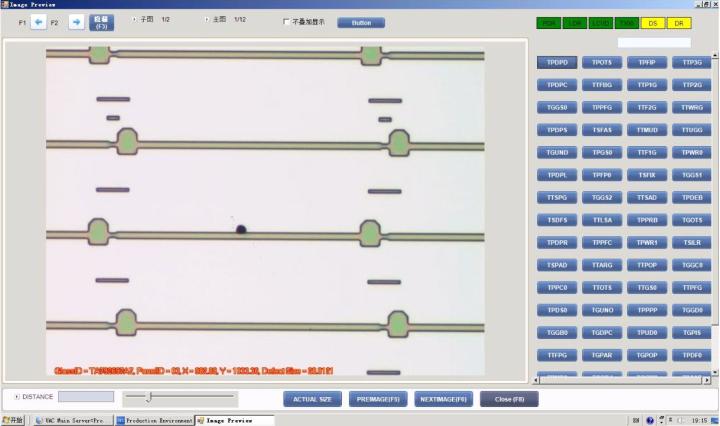This screenshot has width=720, height=426.
Task: Click the left arrow previous image icon
Action: (39, 22)
